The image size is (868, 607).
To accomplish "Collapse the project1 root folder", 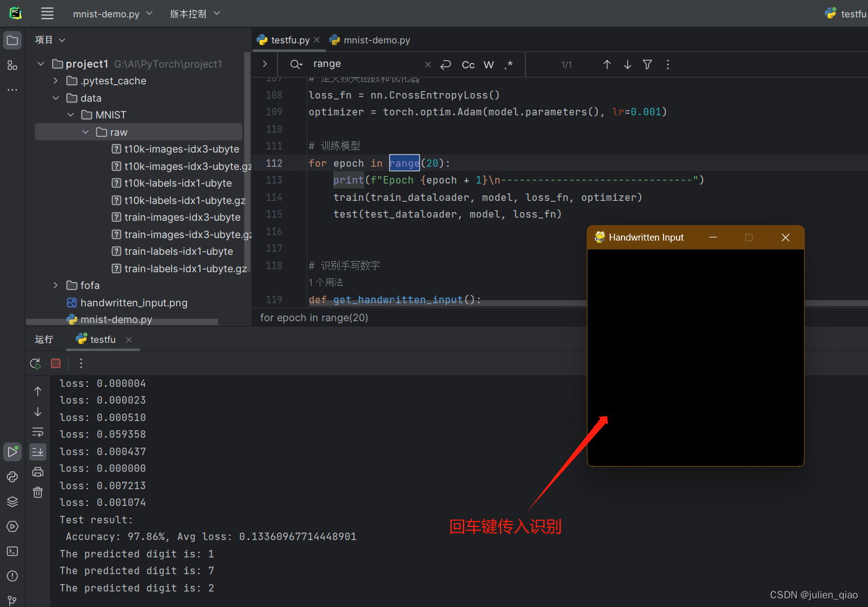I will (x=41, y=64).
